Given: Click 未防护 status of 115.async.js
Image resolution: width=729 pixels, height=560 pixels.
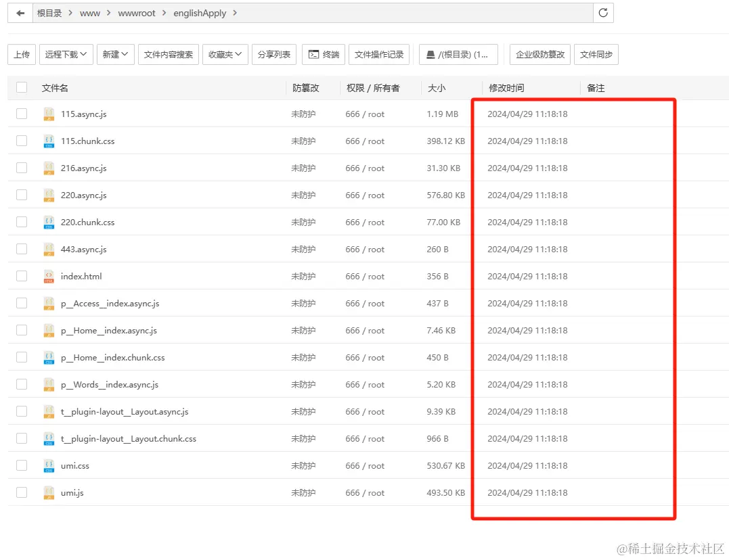Looking at the screenshot, I should [303, 114].
